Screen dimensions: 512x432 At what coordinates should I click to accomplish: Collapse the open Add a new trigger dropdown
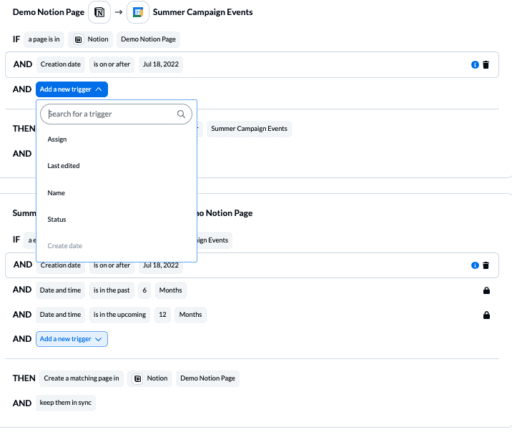[x=72, y=89]
